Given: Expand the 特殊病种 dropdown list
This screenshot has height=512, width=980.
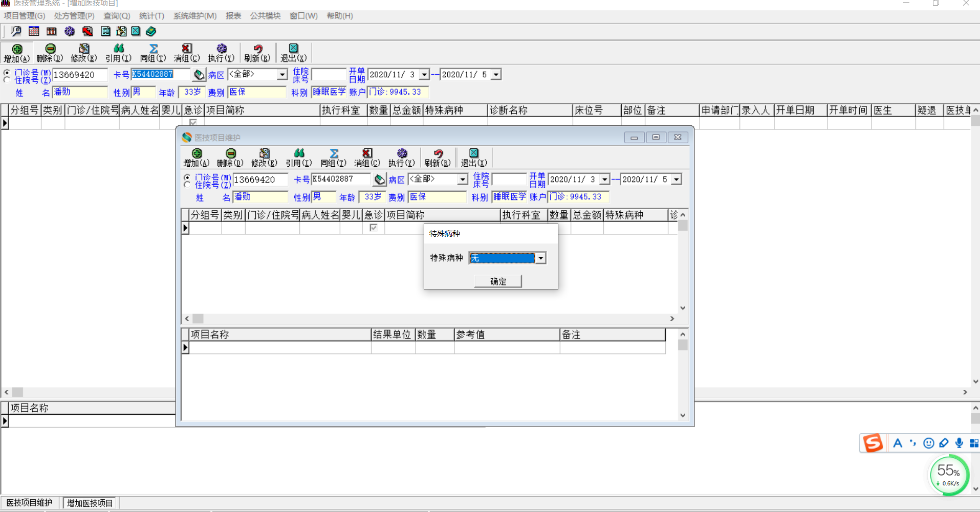Looking at the screenshot, I should (540, 258).
